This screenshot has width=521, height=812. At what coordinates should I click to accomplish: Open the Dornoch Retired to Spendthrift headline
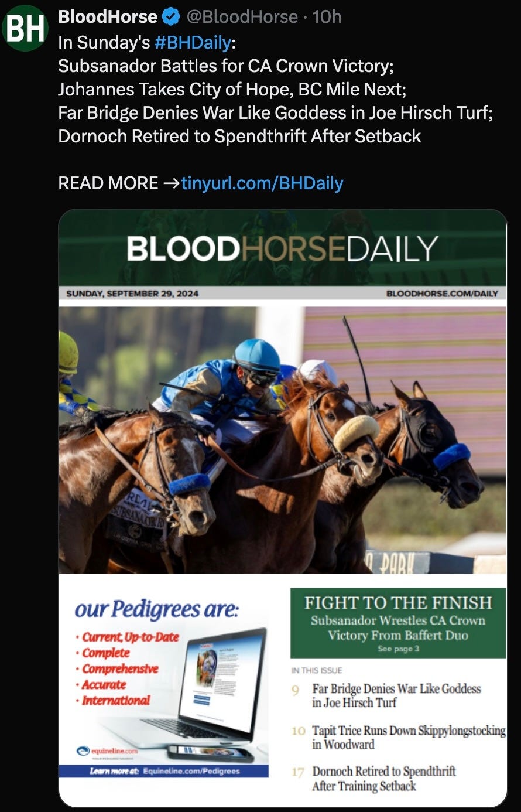[x=383, y=779]
